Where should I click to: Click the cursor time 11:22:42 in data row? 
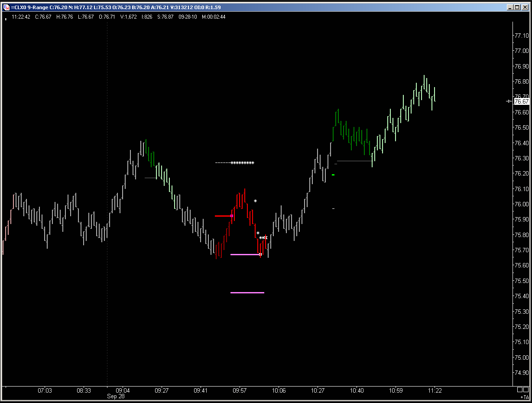point(21,17)
